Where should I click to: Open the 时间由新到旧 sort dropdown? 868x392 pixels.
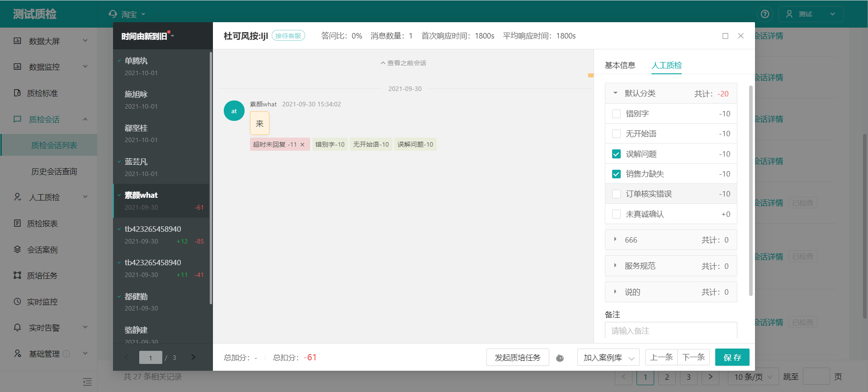[147, 36]
